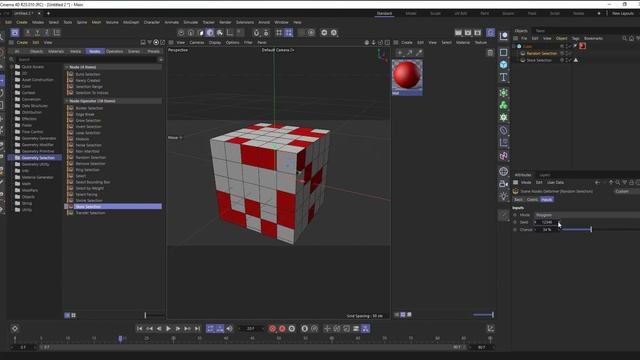Open the Mode dropdown showing Polygons
The height and width of the screenshot is (360, 640).
[x=587, y=215]
